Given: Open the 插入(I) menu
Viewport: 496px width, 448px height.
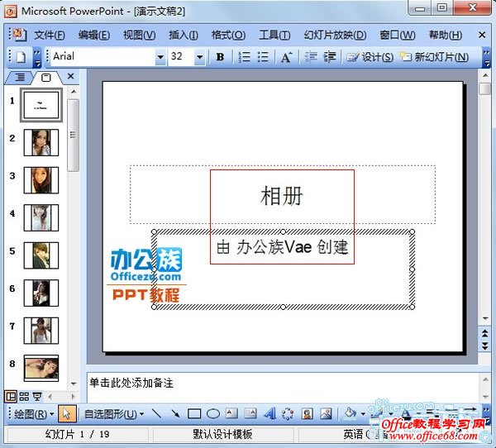Looking at the screenshot, I should (x=184, y=35).
